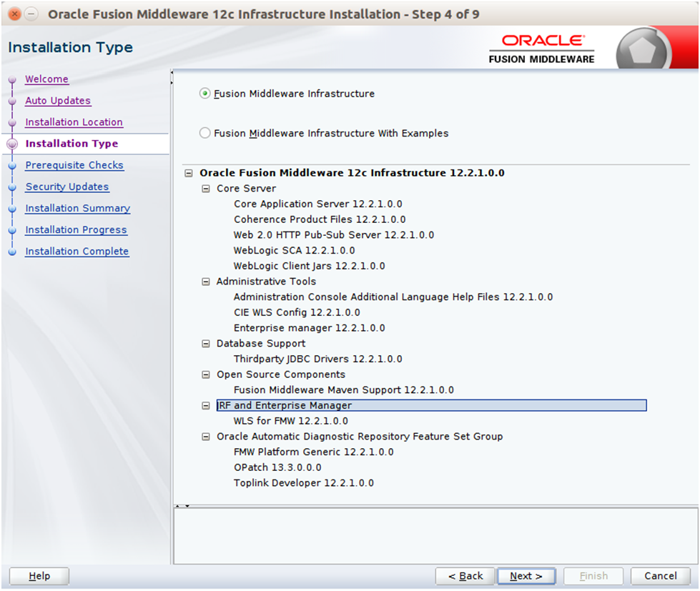700x591 pixels.
Task: Select Fusion Middleware Infrastructure With Examples option
Action: pyautogui.click(x=204, y=133)
